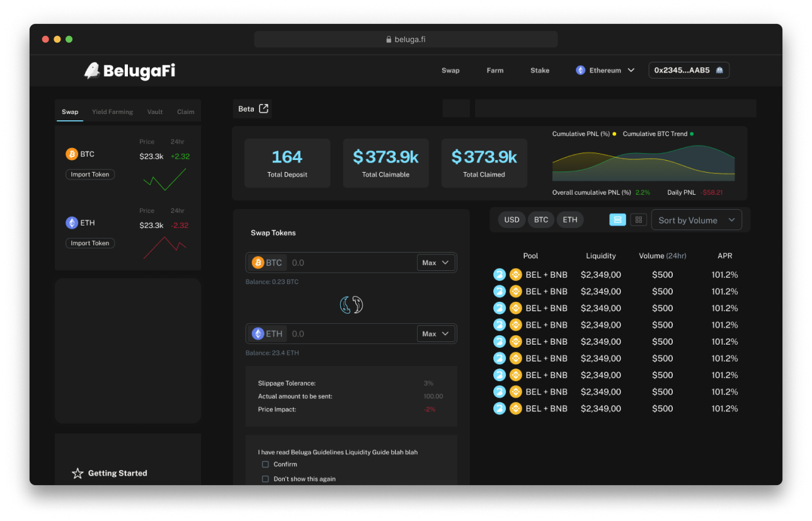812x521 pixels.
Task: Click the BTC icon in the swap input
Action: (x=258, y=263)
